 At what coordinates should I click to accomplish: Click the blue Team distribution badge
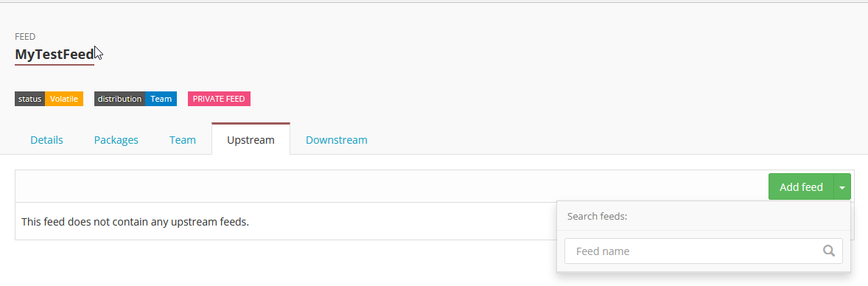[x=161, y=100]
